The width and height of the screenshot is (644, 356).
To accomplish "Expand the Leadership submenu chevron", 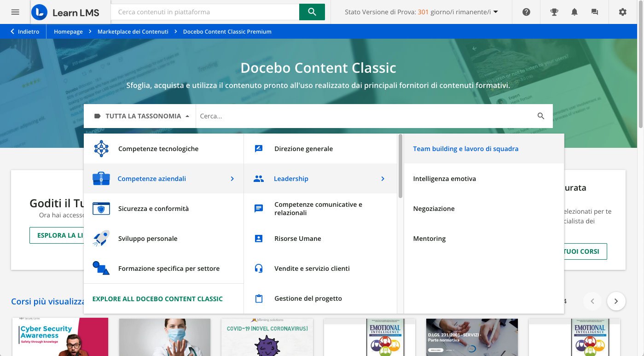I will [383, 179].
